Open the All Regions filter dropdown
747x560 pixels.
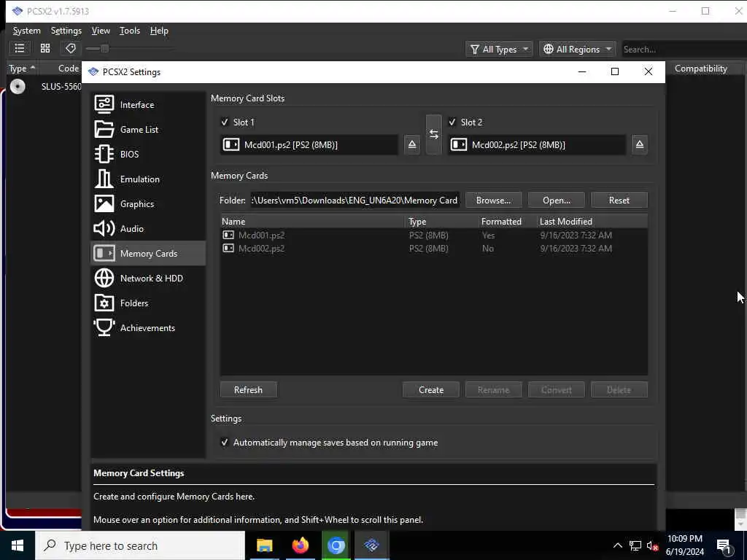click(578, 49)
